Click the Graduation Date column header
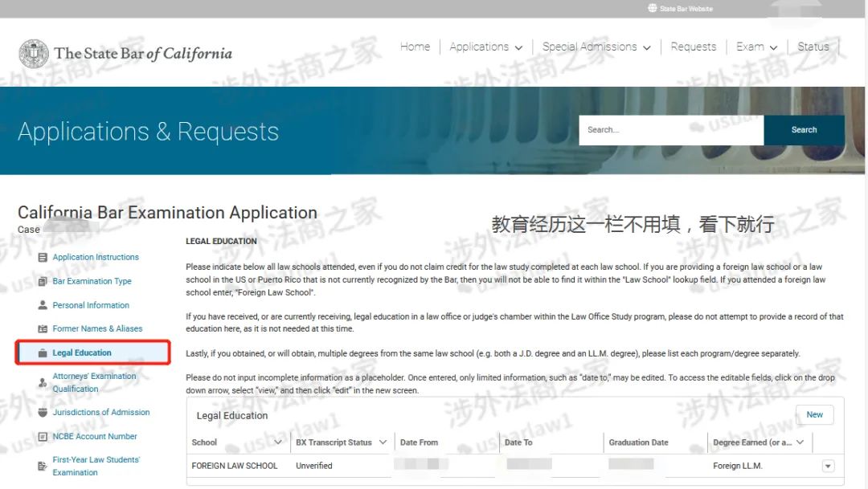This screenshot has width=868, height=489. (638, 442)
